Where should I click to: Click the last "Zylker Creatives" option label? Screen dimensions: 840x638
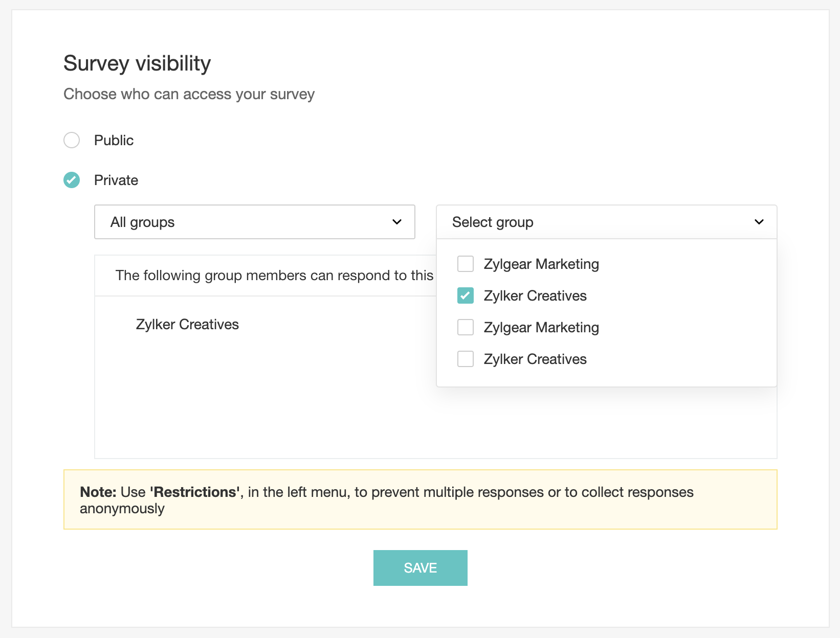(535, 359)
